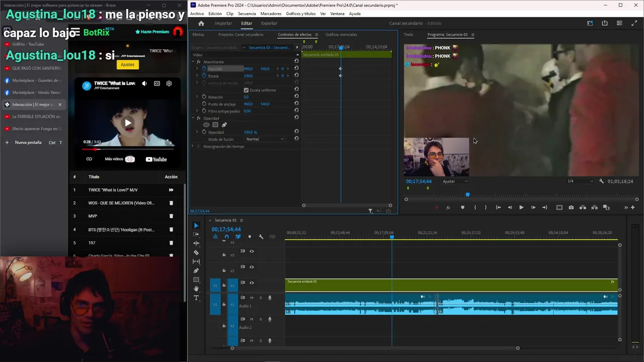
Task: Create 4-point polygon mask under Opacidad
Action: tap(215, 125)
